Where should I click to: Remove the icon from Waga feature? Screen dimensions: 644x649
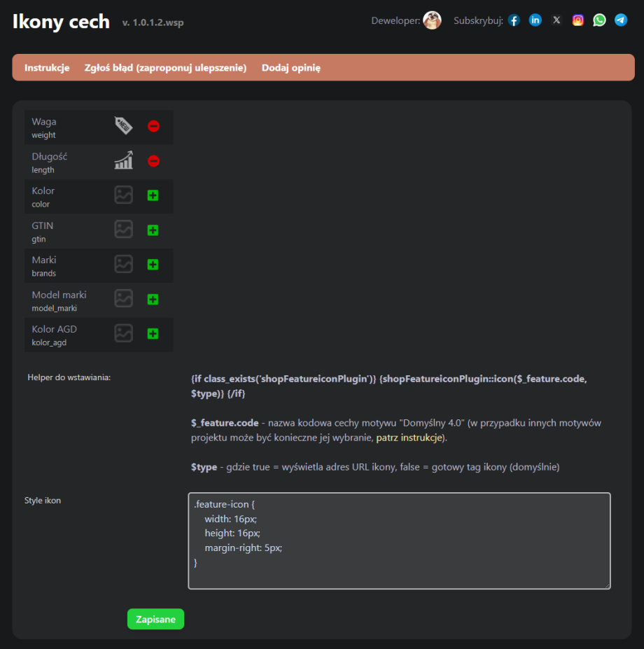(x=153, y=127)
